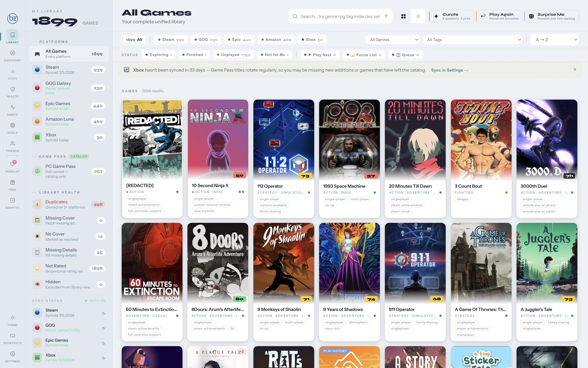The height and width of the screenshot is (368, 588).
Task: Click the CATALOG badge beside Game Pass
Action: pyautogui.click(x=79, y=156)
